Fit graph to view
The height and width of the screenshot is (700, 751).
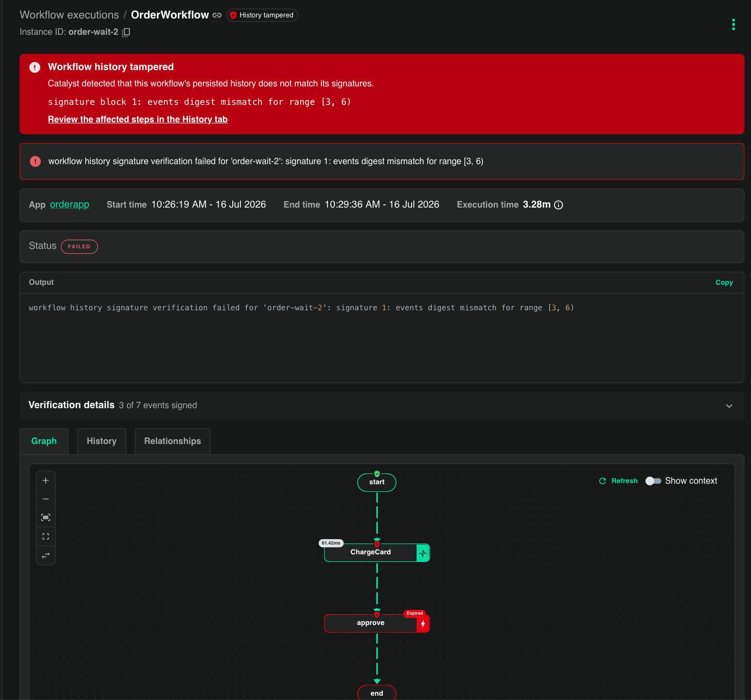point(46,517)
